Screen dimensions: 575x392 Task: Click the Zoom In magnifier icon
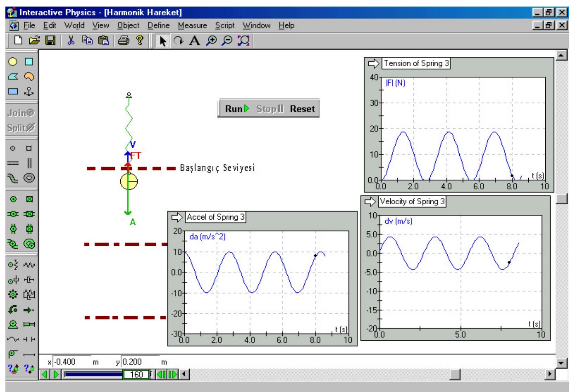tap(211, 41)
